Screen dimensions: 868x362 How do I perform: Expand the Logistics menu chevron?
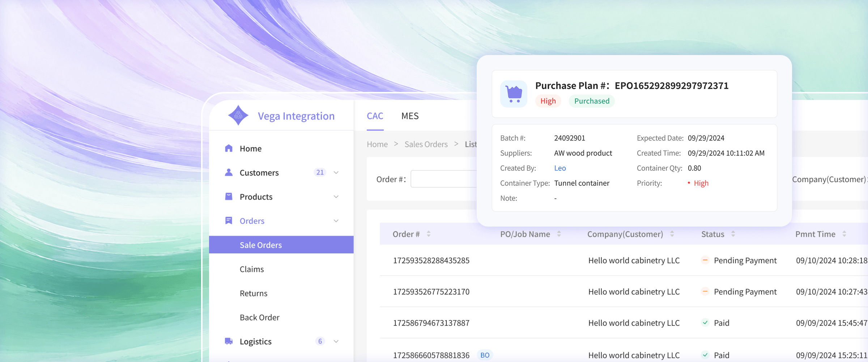[336, 341]
